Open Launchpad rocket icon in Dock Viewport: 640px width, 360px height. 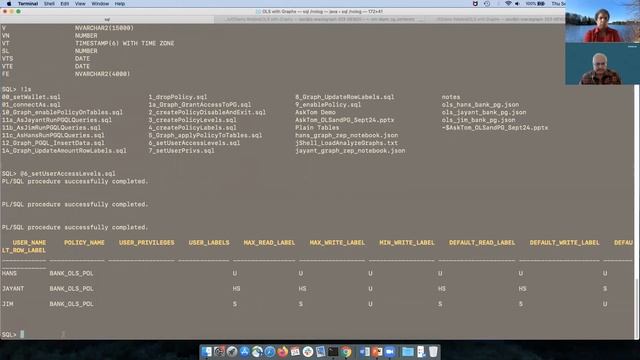click(232, 351)
